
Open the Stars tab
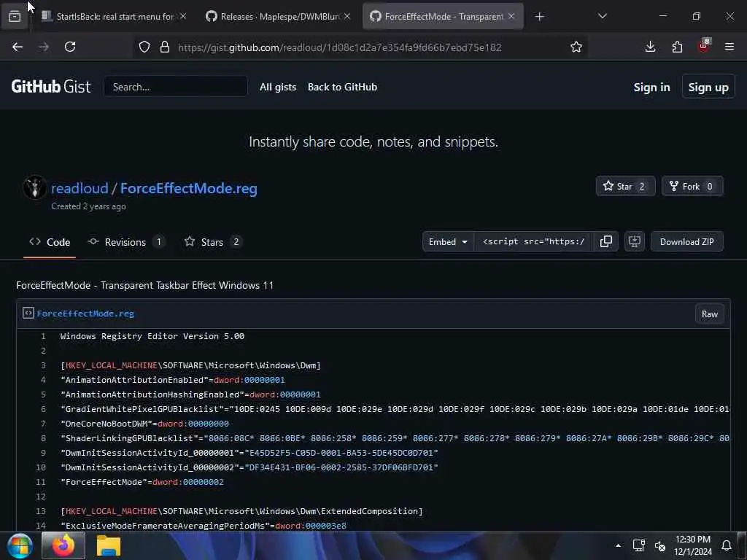(x=212, y=242)
